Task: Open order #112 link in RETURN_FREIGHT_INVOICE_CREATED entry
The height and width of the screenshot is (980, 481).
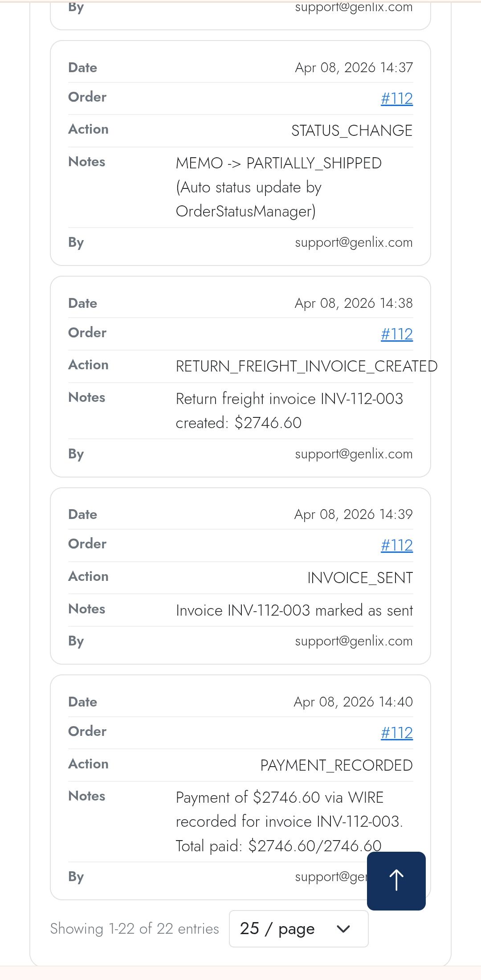Action: 396,334
